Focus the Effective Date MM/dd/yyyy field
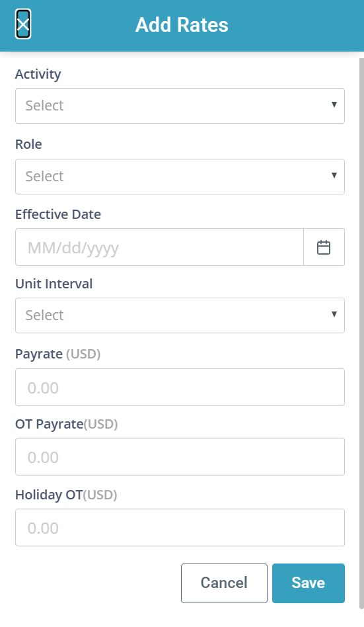The image size is (364, 627). (x=159, y=247)
